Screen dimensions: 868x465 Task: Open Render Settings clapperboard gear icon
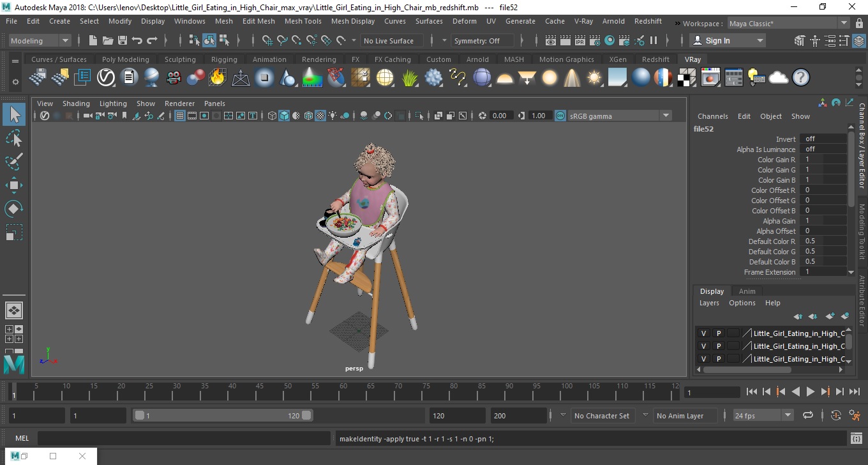[595, 40]
